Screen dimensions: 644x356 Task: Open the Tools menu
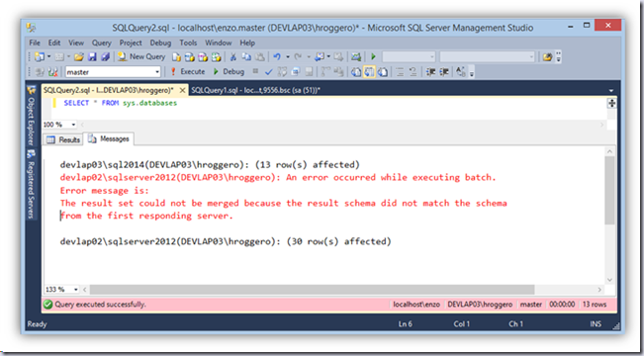(x=188, y=43)
